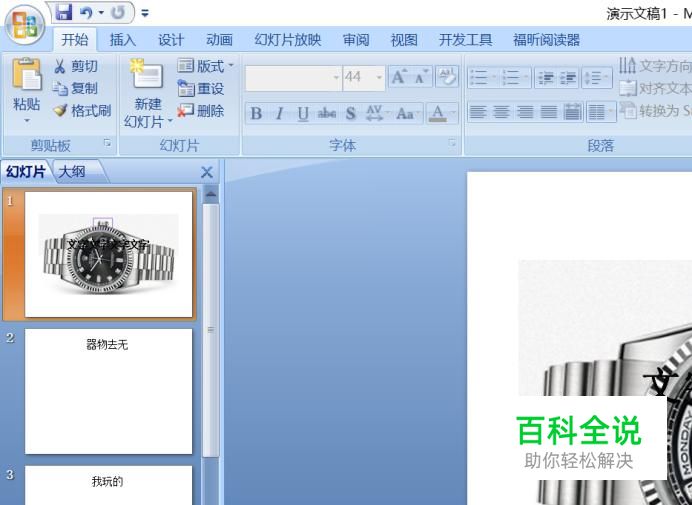Click the 粘贴 paste clipboard icon
692x505 pixels.
pyautogui.click(x=26, y=75)
